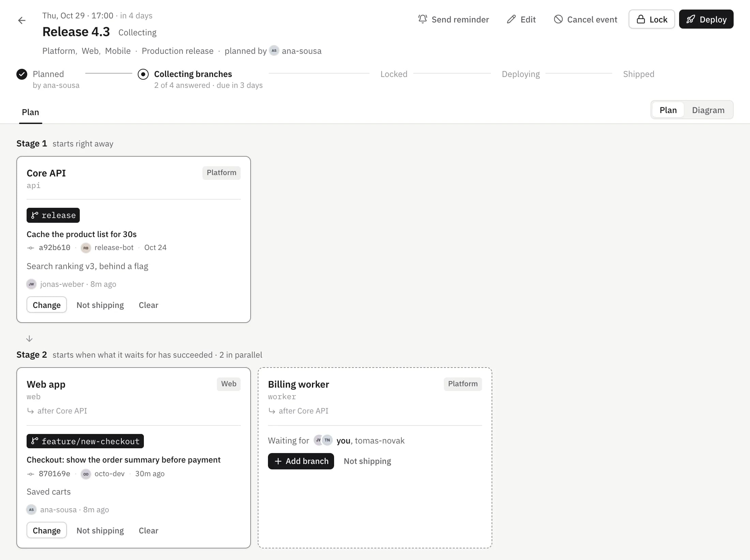Open the Edit event option
Image resolution: width=750 pixels, height=560 pixels.
click(x=521, y=19)
